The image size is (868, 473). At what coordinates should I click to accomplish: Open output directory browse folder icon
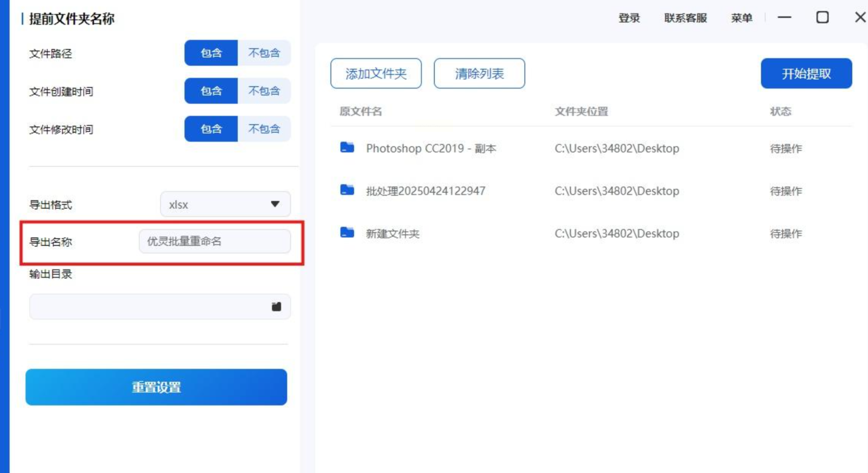[x=276, y=307]
